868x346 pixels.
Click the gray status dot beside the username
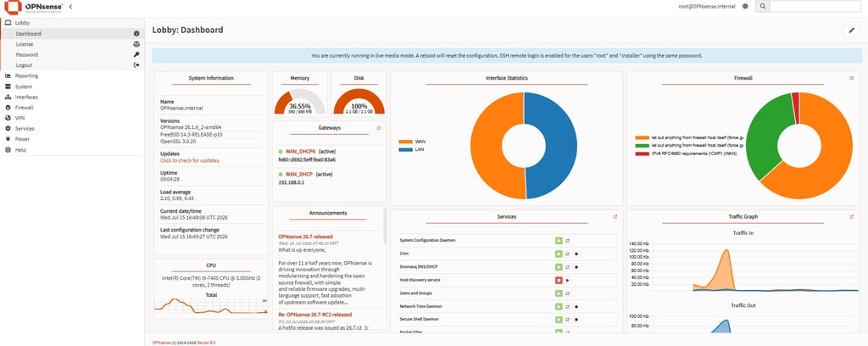[x=745, y=6]
